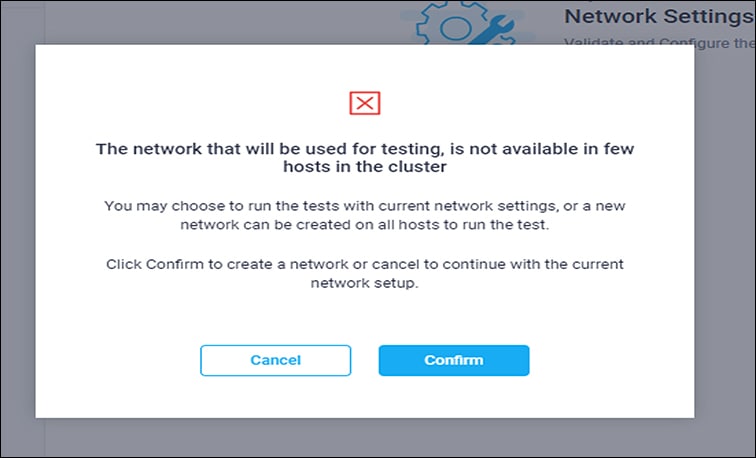Image resolution: width=756 pixels, height=458 pixels.
Task: Click the 'network setup.' text line
Action: [x=364, y=283]
